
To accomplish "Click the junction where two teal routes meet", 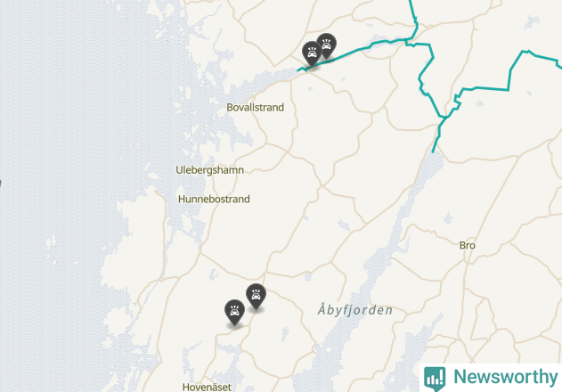I will [444, 118].
